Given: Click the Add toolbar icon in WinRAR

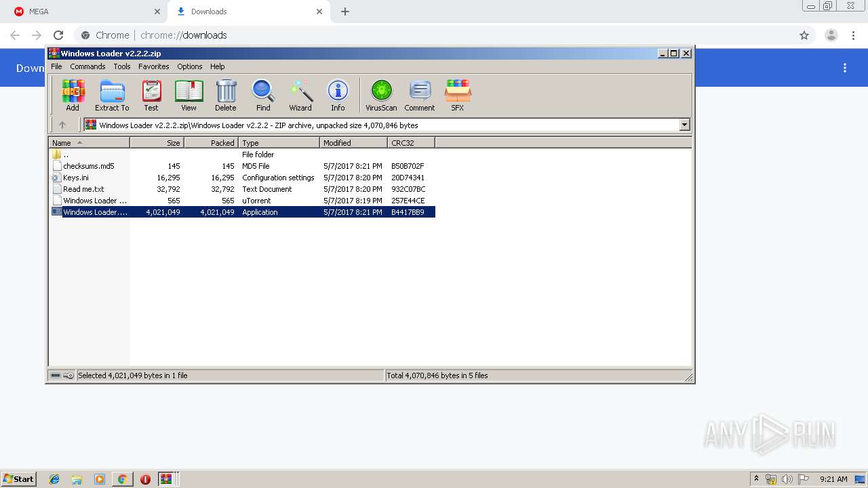Looking at the screenshot, I should 73,95.
